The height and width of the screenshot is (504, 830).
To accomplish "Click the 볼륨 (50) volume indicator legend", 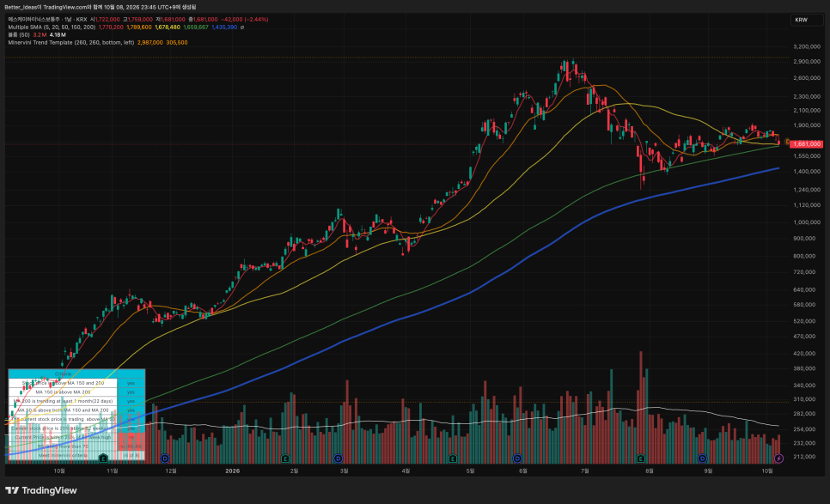I will point(19,35).
